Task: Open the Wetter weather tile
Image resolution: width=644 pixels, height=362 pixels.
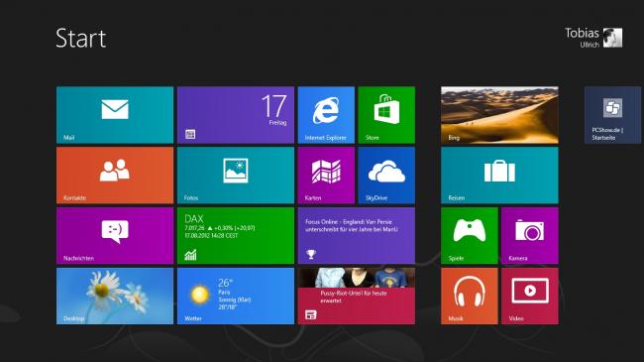Action: 236,297
